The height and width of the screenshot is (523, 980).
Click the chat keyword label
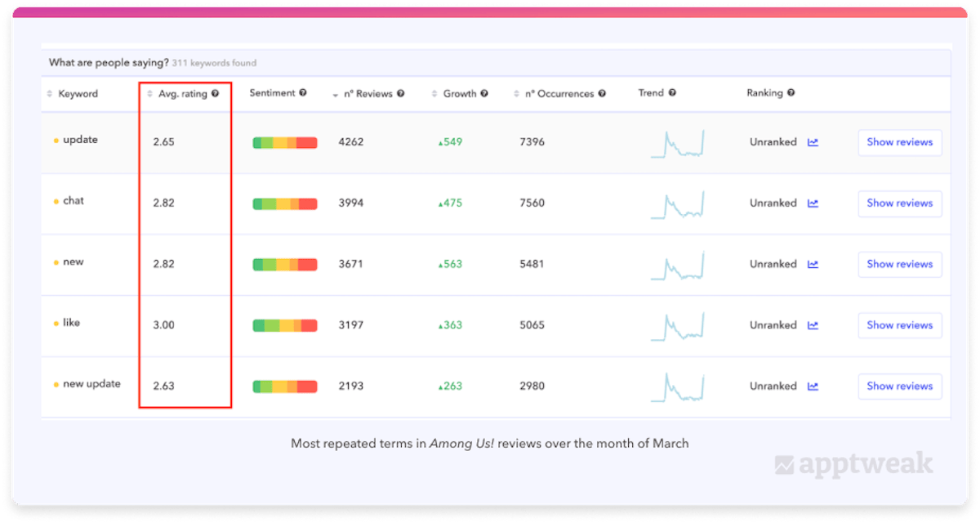click(73, 201)
